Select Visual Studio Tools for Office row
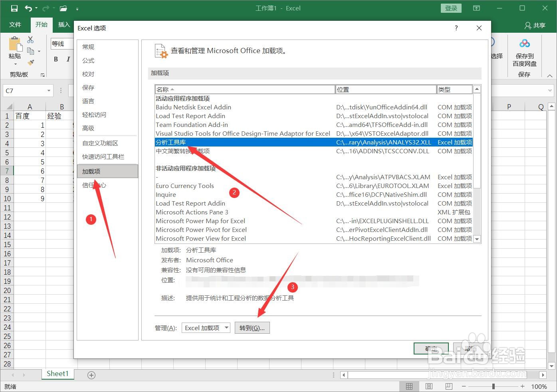This screenshot has width=557, height=392. (314, 133)
